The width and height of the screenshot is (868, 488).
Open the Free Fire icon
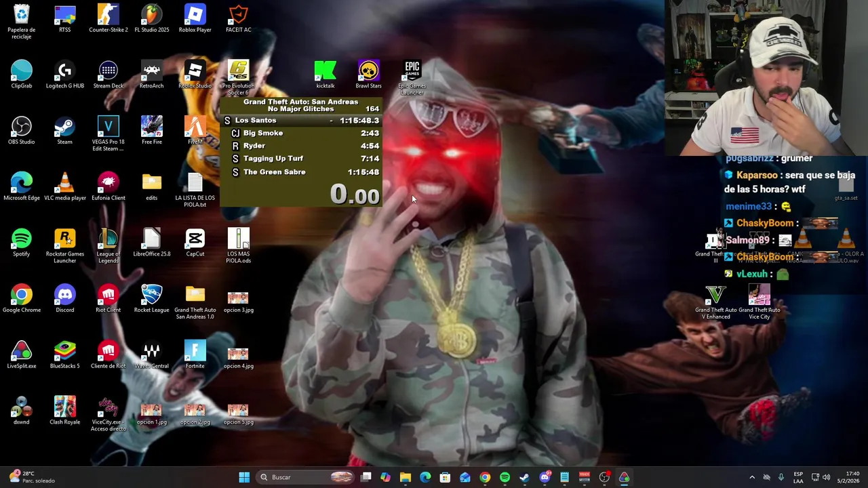[152, 131]
